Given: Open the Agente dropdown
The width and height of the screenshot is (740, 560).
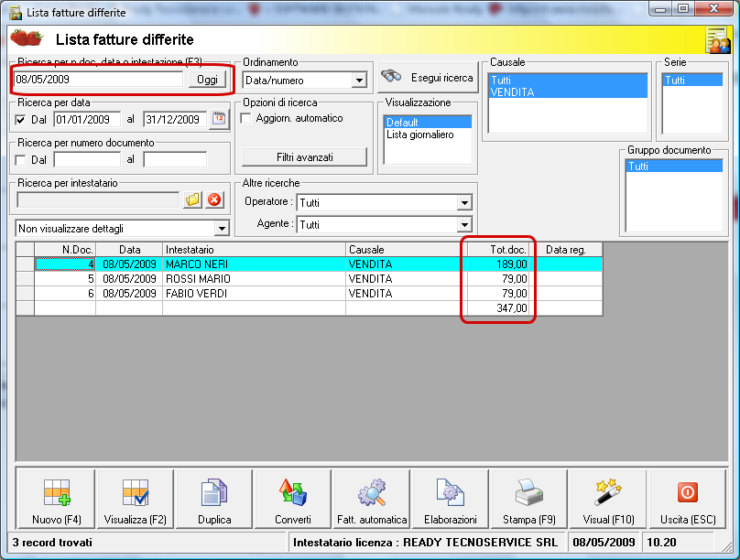Looking at the screenshot, I should pyautogui.click(x=464, y=225).
